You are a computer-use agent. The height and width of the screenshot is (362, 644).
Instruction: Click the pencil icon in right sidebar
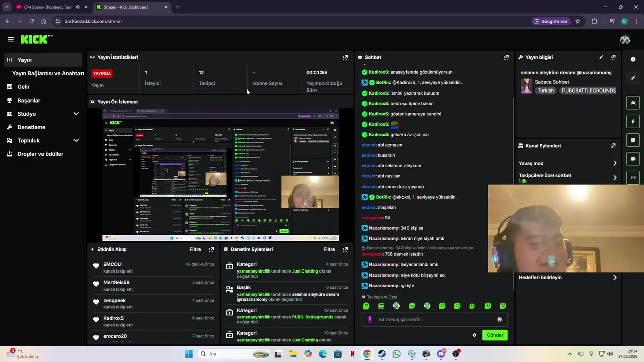click(x=633, y=78)
